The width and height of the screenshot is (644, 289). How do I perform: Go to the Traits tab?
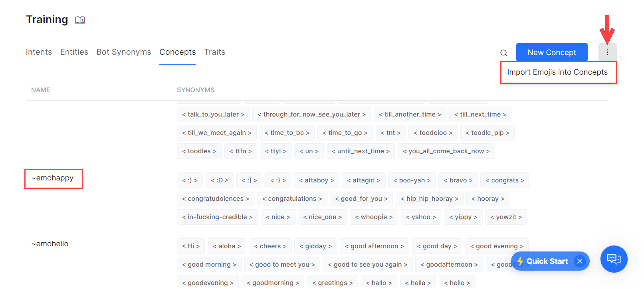click(214, 52)
